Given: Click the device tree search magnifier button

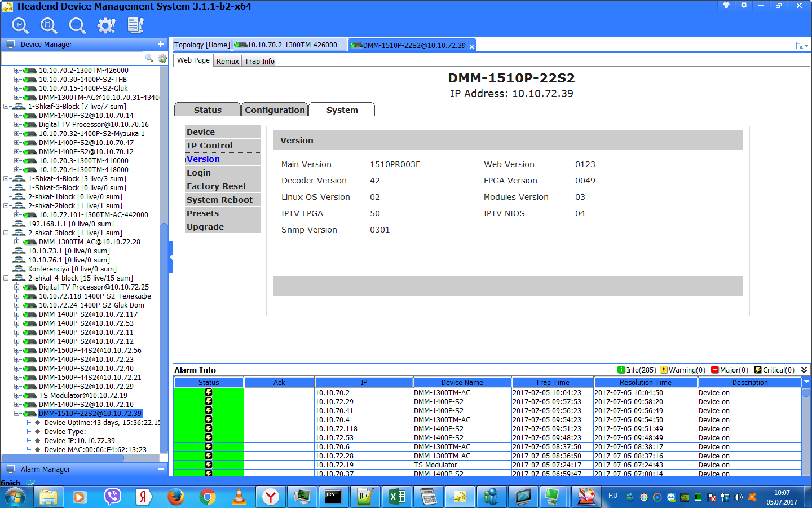Looking at the screenshot, I should coord(149,58).
